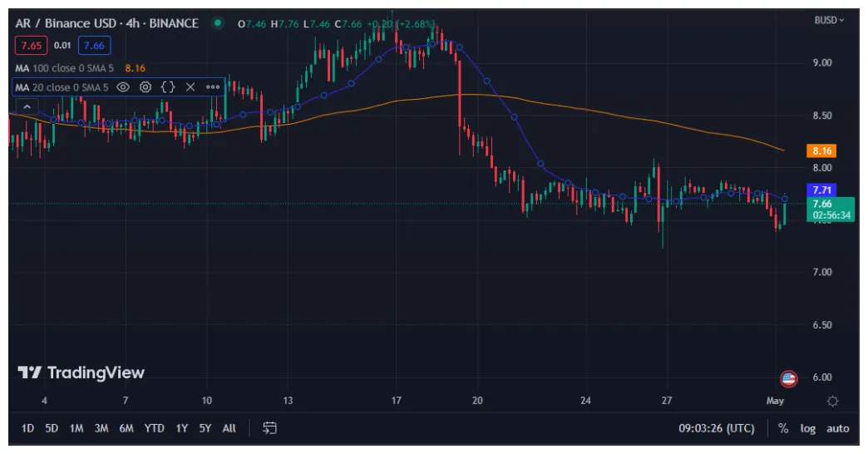Click the May date axis label
Viewport: 868px width, 454px height.
[775, 400]
